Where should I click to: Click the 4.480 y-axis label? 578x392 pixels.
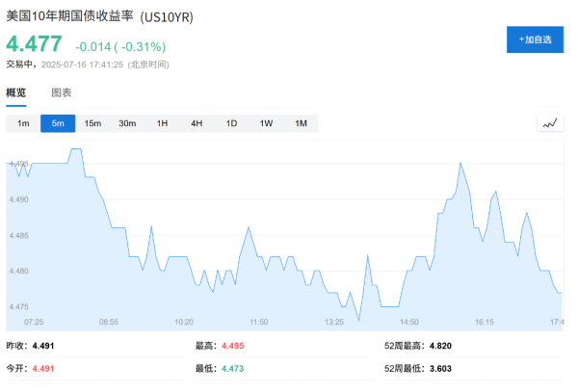point(19,272)
